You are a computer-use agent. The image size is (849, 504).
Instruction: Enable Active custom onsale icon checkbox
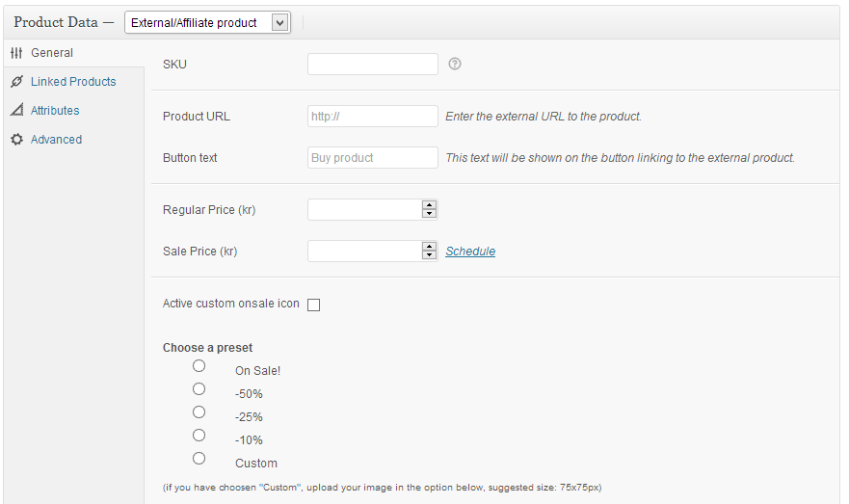pos(313,305)
